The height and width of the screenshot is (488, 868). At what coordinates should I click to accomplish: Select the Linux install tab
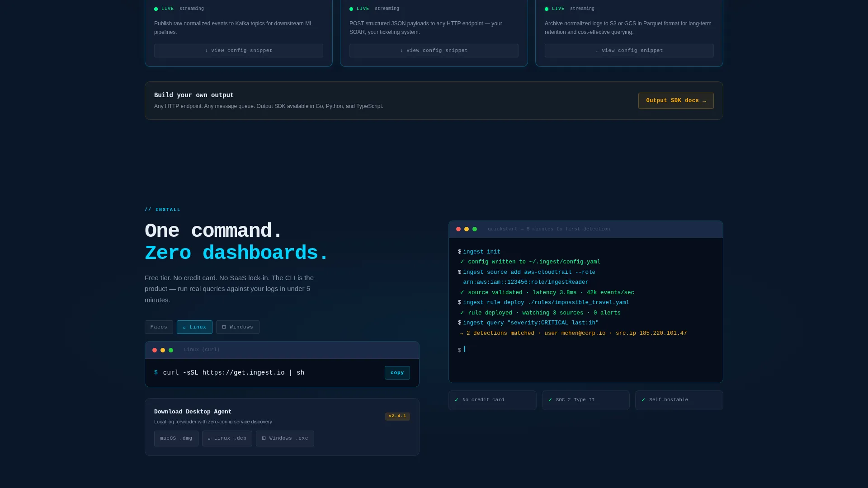coord(194,327)
